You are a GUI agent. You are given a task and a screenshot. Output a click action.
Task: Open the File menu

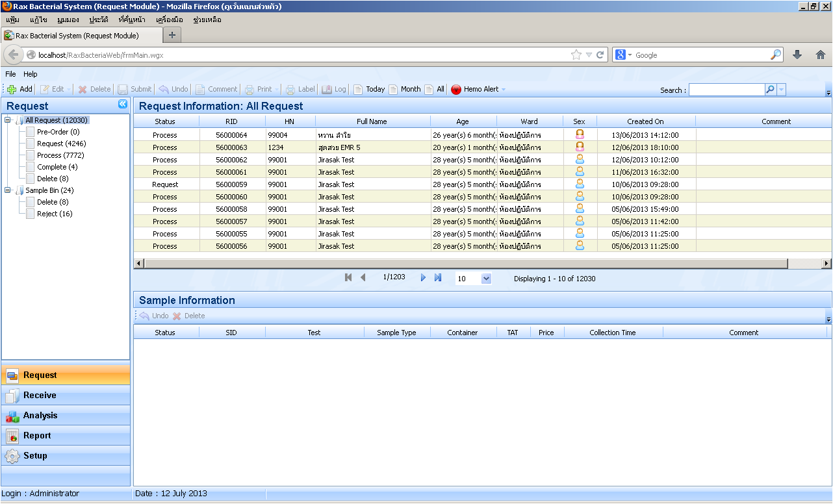(10, 74)
